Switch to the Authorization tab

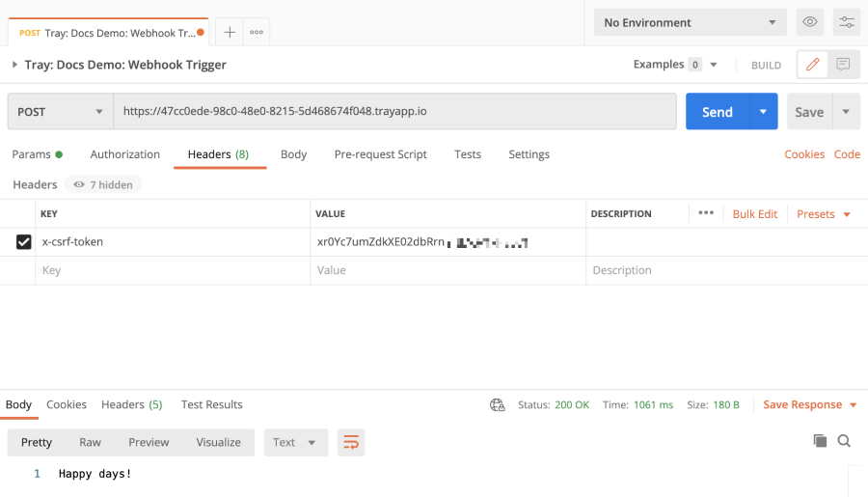(124, 154)
